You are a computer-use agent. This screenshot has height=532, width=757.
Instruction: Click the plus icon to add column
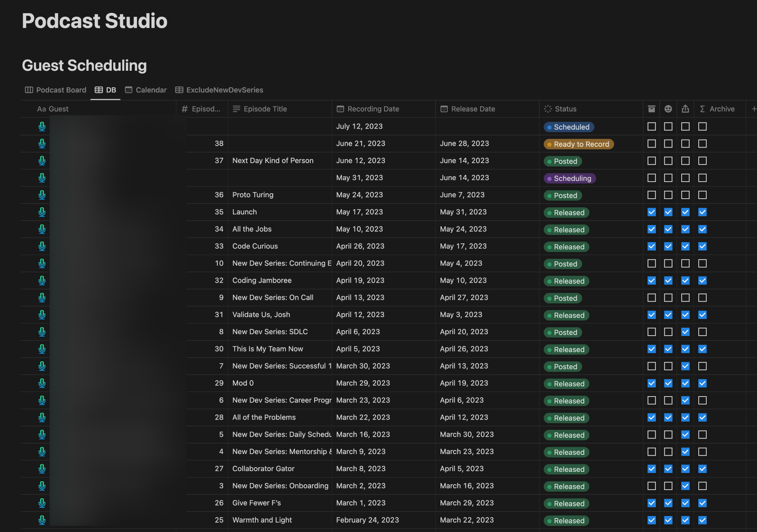[754, 109]
